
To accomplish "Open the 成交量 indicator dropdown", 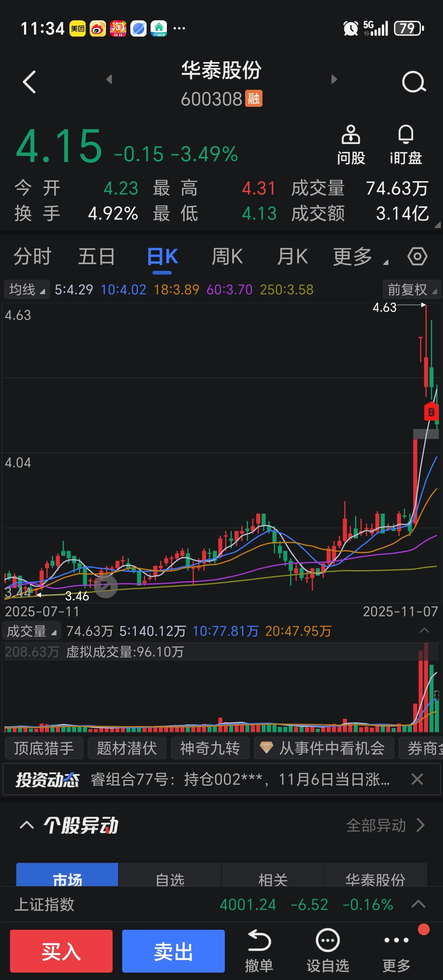I will [x=32, y=631].
